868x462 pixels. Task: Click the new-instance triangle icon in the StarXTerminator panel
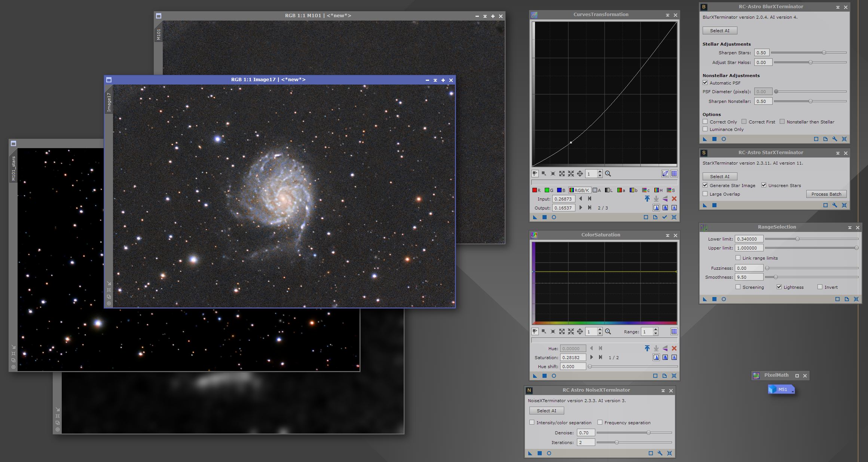705,205
